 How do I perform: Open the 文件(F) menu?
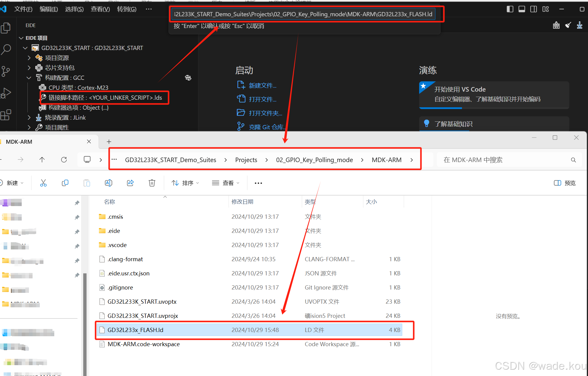23,9
